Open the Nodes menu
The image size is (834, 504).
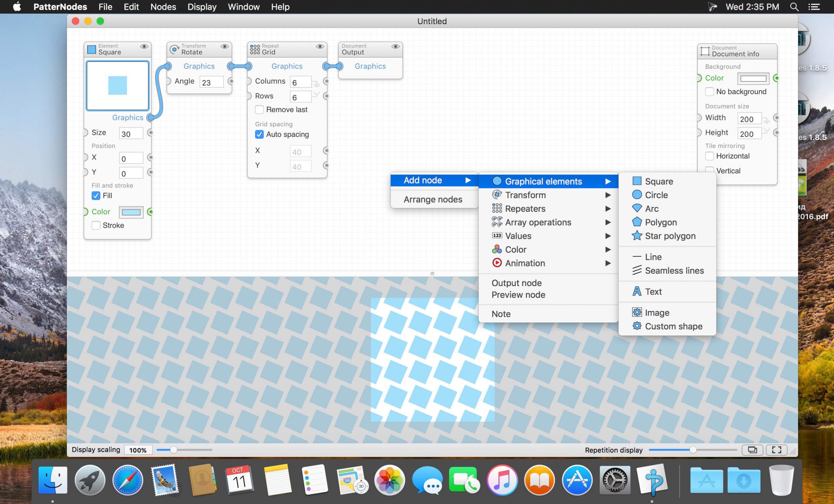163,7
